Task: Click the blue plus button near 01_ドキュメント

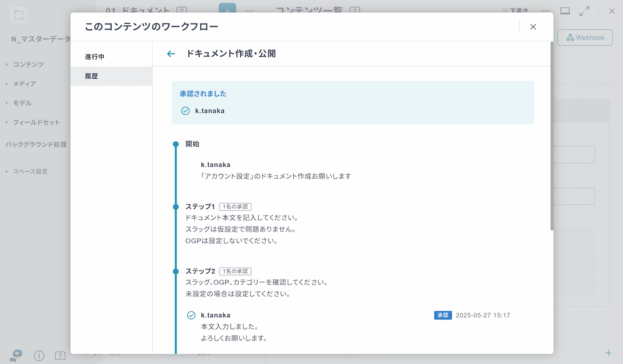Action: click(x=227, y=10)
